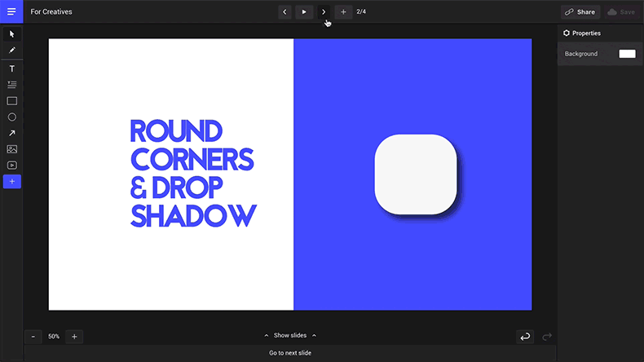Add a new slide with plus button

pos(343,12)
